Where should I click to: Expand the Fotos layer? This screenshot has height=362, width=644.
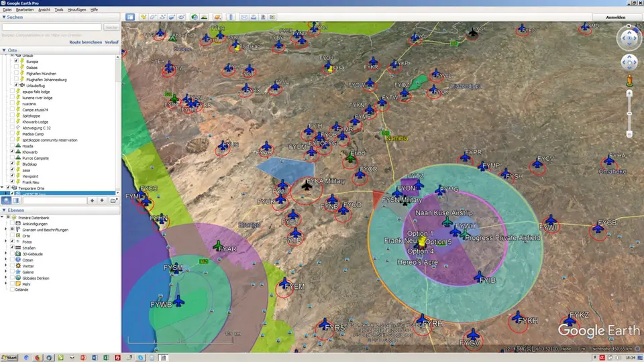pos(6,242)
